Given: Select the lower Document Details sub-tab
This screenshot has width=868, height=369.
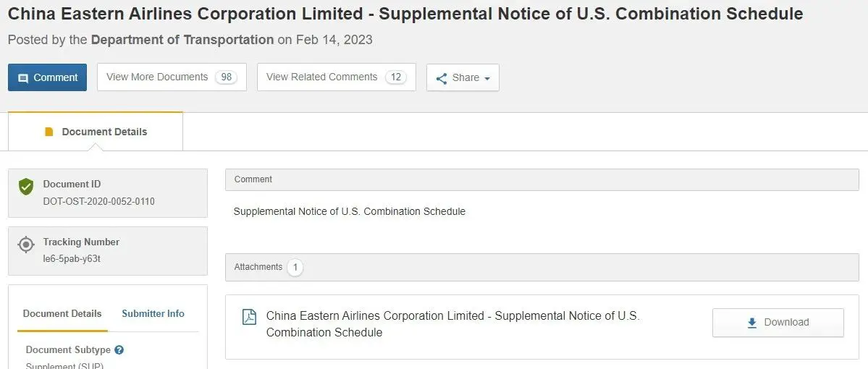Looking at the screenshot, I should point(62,314).
